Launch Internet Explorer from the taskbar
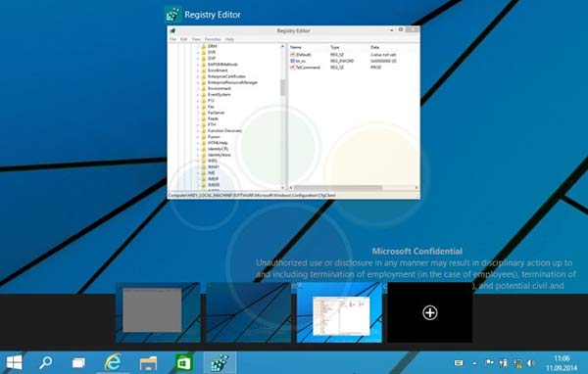This screenshot has width=588, height=374. (113, 362)
